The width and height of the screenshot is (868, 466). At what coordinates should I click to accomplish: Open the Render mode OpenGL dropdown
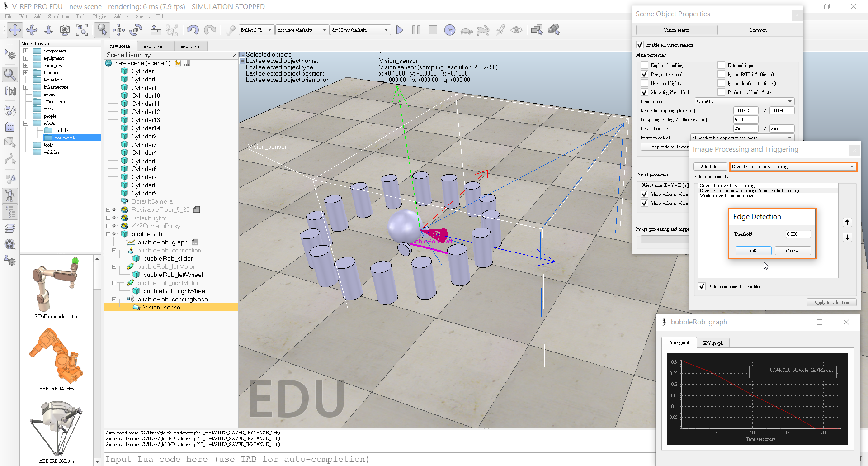[745, 101]
